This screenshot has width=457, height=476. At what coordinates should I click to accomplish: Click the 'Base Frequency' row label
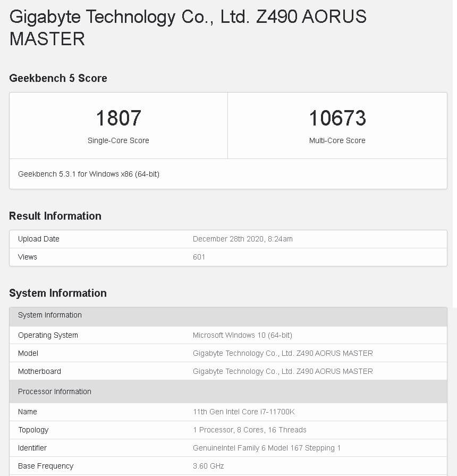[46, 466]
